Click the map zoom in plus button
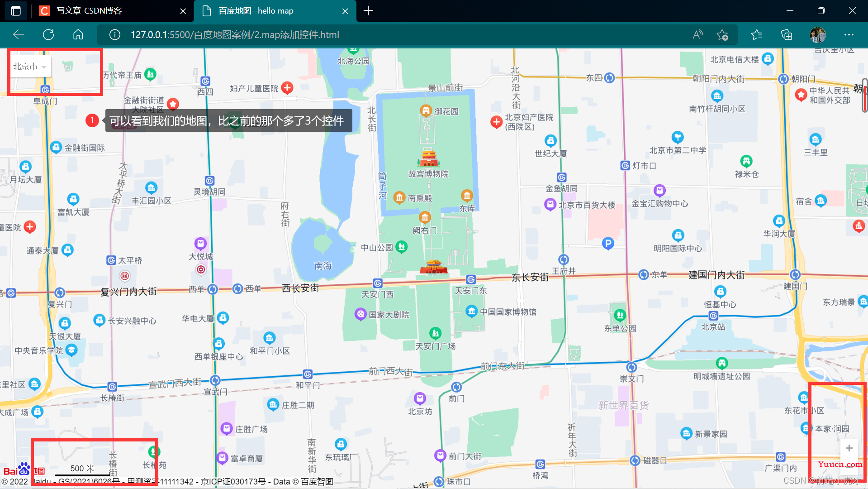 (x=849, y=448)
